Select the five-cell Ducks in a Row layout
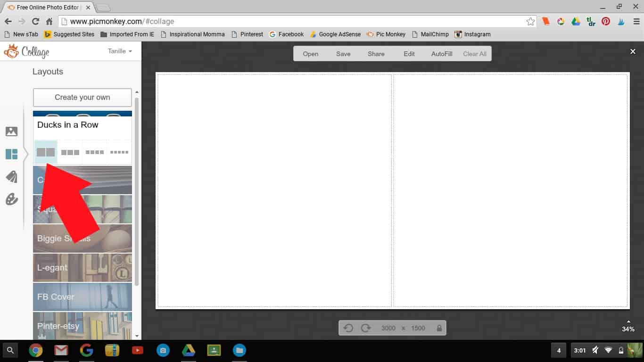644x362 pixels. coord(119,152)
